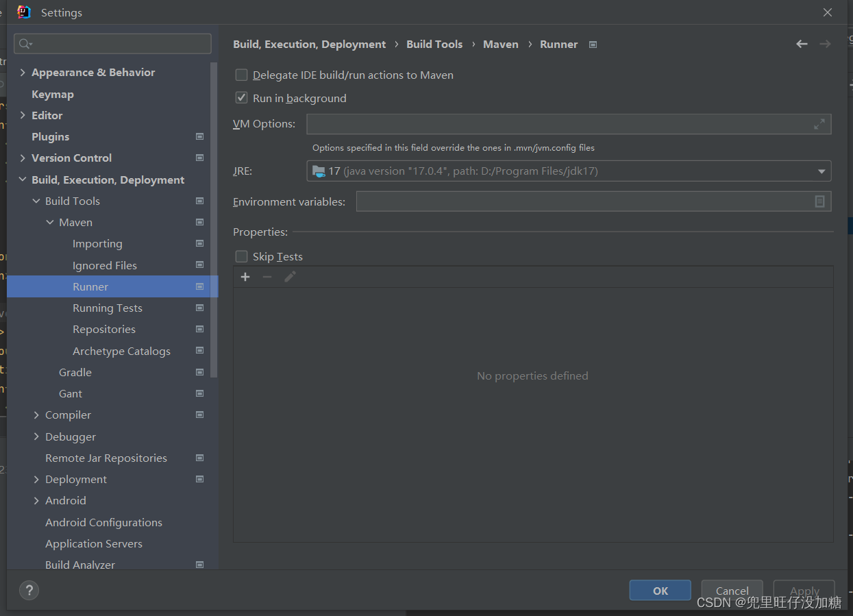Viewport: 853px width, 616px height.
Task: Click Build, Execution, Deployment breadcrumb
Action: point(310,44)
